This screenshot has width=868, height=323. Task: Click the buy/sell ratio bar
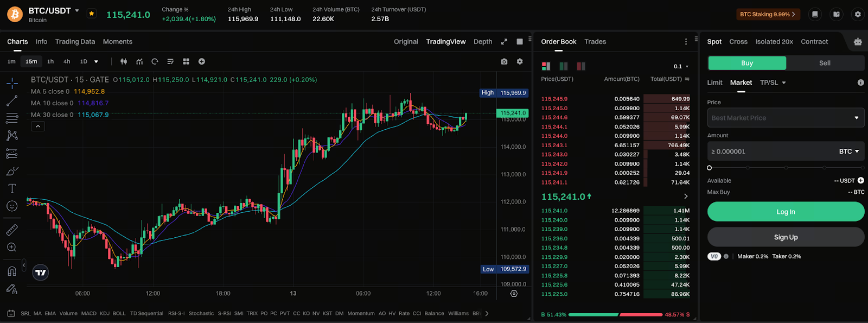tap(615, 314)
